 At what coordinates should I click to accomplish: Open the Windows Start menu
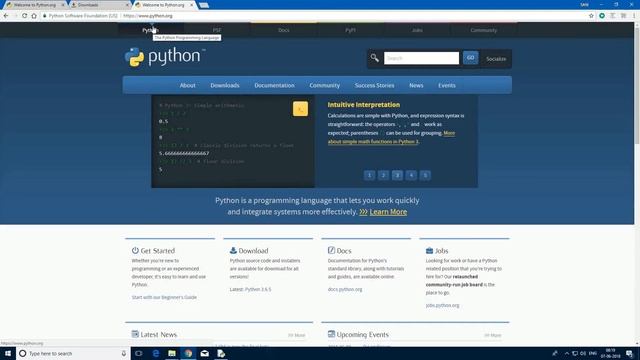click(x=8, y=353)
